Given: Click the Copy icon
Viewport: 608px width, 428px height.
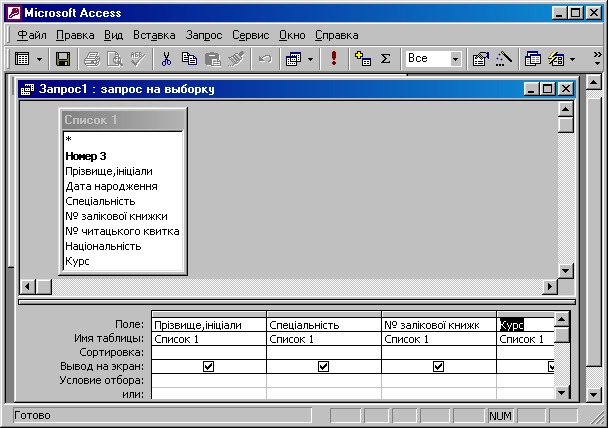Looking at the screenshot, I should (x=189, y=59).
